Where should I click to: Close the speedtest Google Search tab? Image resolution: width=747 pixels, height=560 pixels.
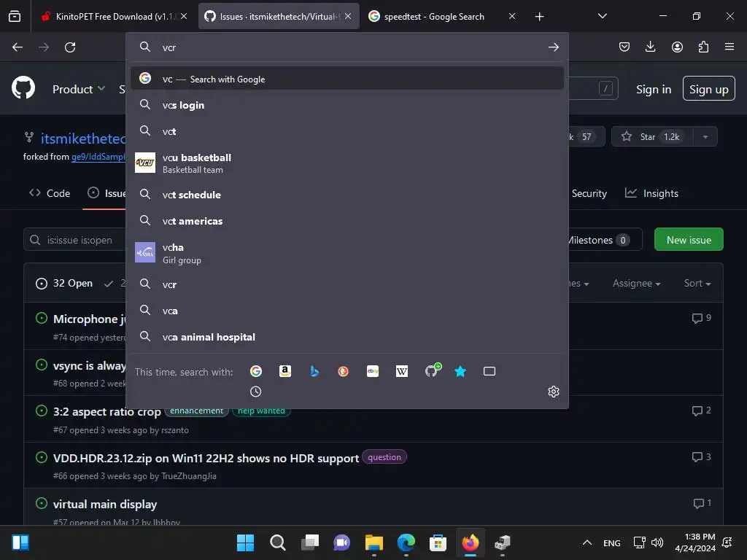coord(511,16)
